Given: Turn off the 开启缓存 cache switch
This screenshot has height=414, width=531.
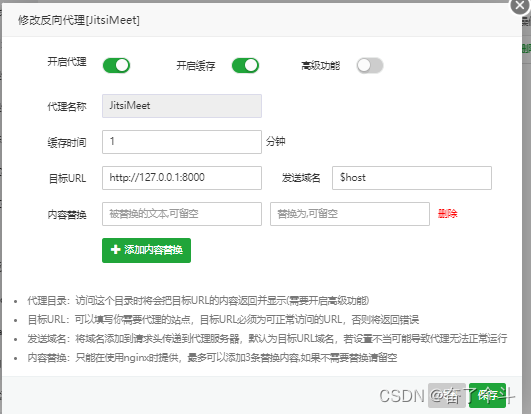Looking at the screenshot, I should point(245,65).
